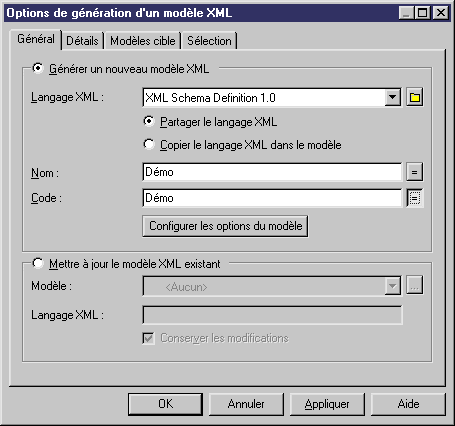
Task: Select Générer un nouveau modèle XML radio
Action: click(38, 68)
